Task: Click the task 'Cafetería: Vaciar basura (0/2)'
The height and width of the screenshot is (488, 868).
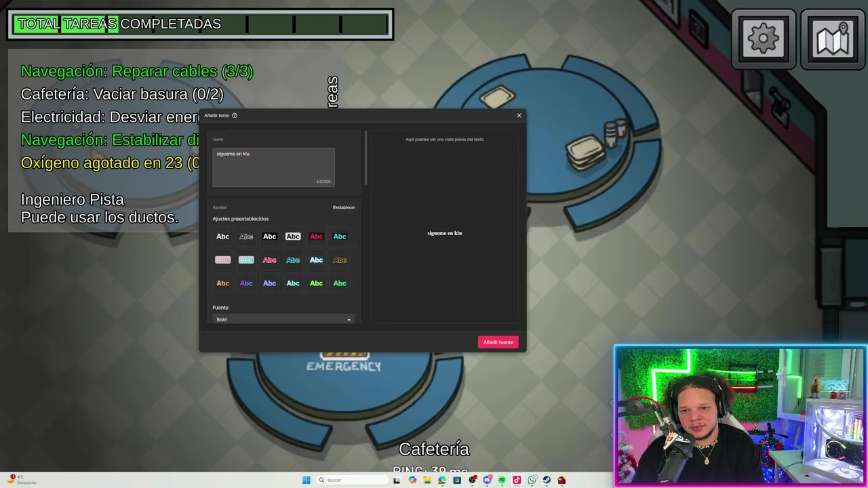Action: 122,94
